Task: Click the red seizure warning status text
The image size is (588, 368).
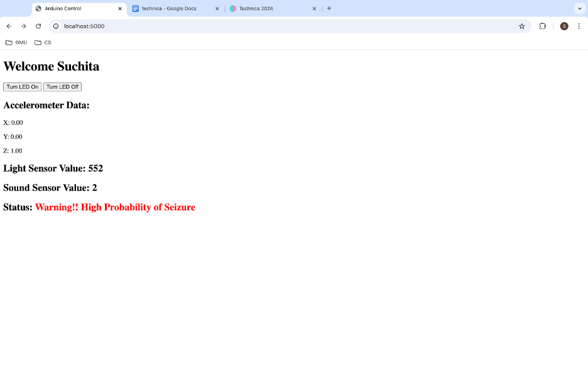Action: [x=115, y=207]
